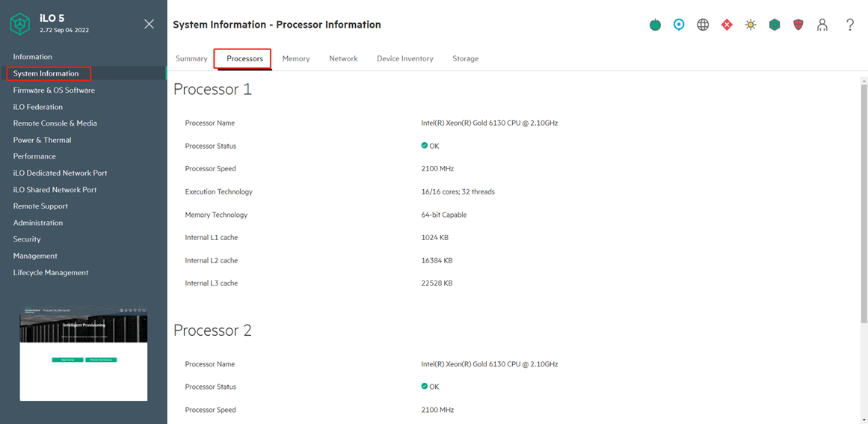The height and width of the screenshot is (424, 868).
Task: Switch to the Memory tab
Action: (x=296, y=58)
